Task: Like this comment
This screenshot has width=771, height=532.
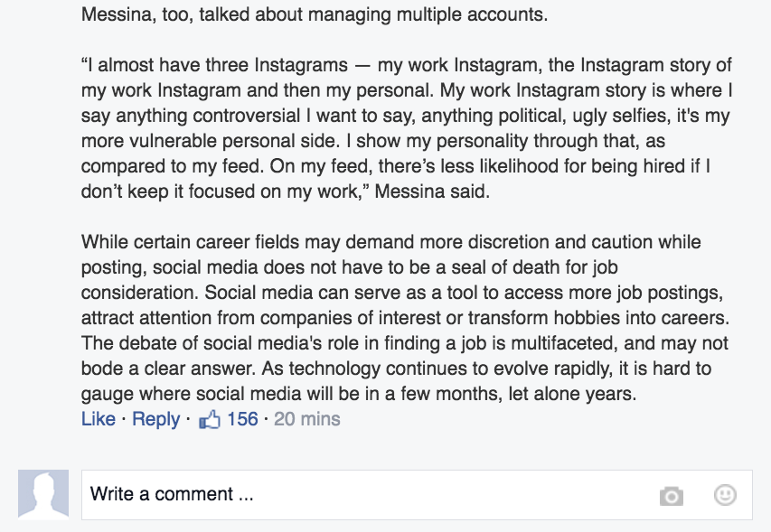Action: [x=98, y=419]
